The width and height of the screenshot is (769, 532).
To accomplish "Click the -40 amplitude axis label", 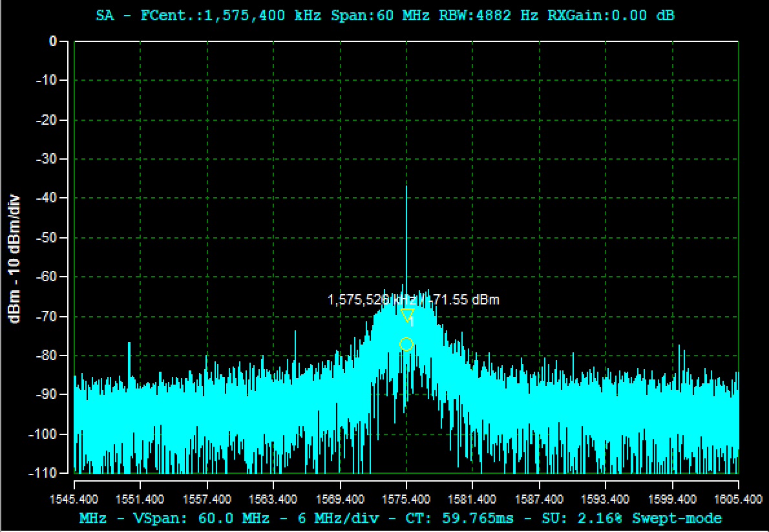I will coord(47,198).
